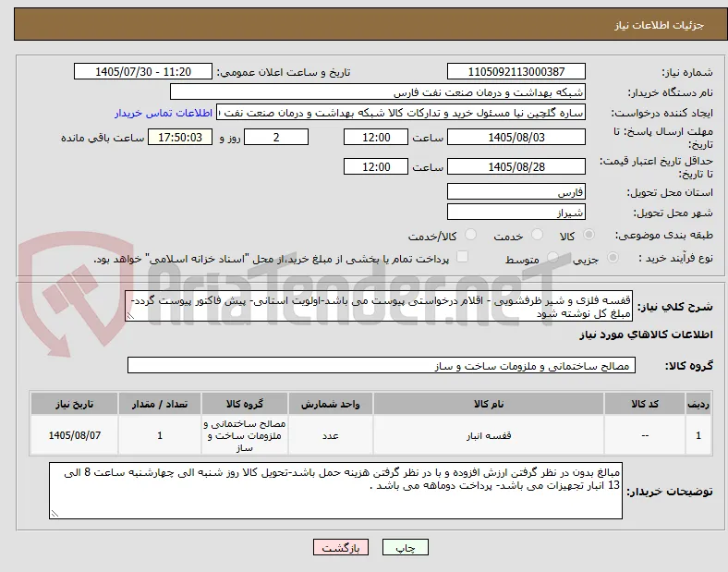Click the شماره نیاز number field

[x=516, y=71]
